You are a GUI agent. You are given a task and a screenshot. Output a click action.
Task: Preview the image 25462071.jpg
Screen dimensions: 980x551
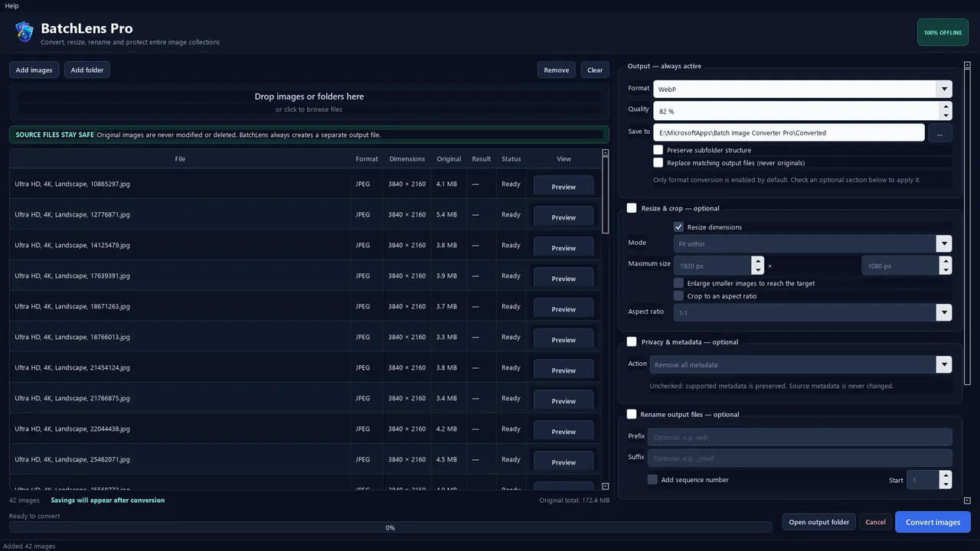tap(563, 462)
